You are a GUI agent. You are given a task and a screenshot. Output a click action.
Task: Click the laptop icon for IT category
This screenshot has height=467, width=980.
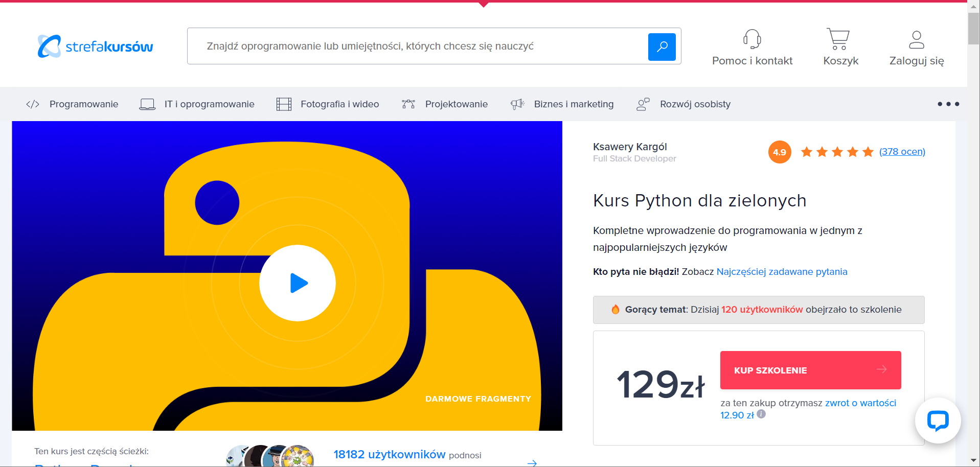click(x=147, y=104)
